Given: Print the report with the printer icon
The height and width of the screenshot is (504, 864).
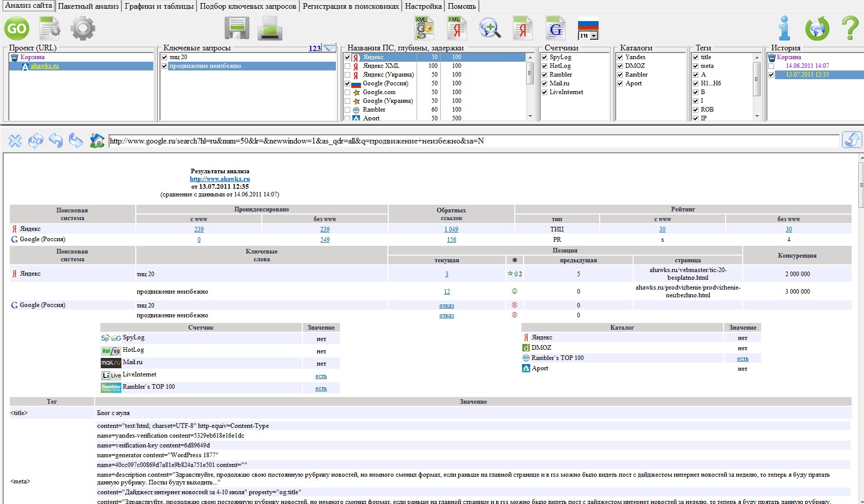Looking at the screenshot, I should pos(270,28).
